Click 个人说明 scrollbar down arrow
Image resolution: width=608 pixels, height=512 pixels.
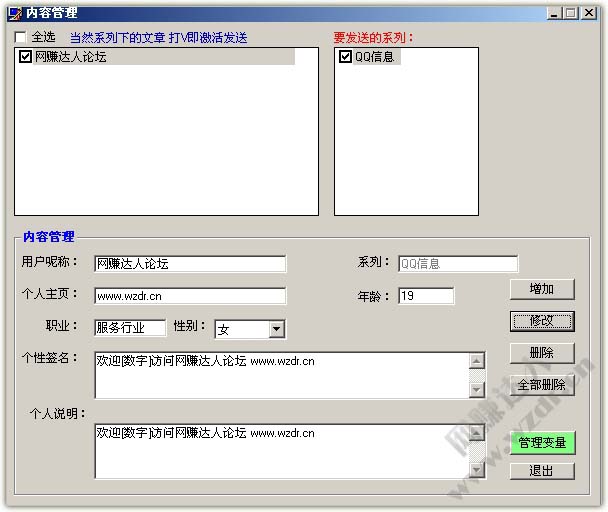(x=477, y=470)
